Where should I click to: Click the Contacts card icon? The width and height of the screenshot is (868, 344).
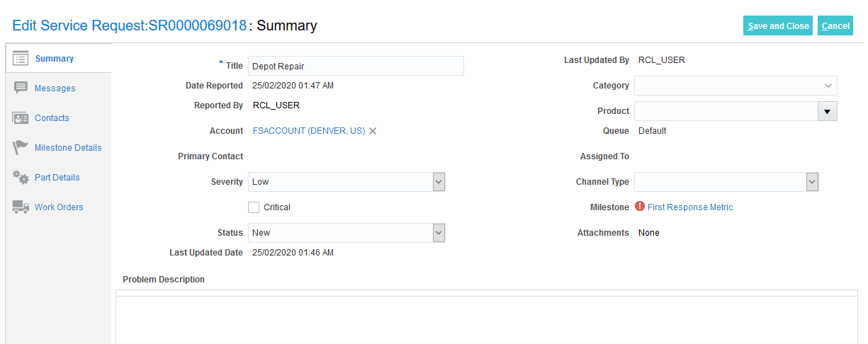pyautogui.click(x=21, y=118)
